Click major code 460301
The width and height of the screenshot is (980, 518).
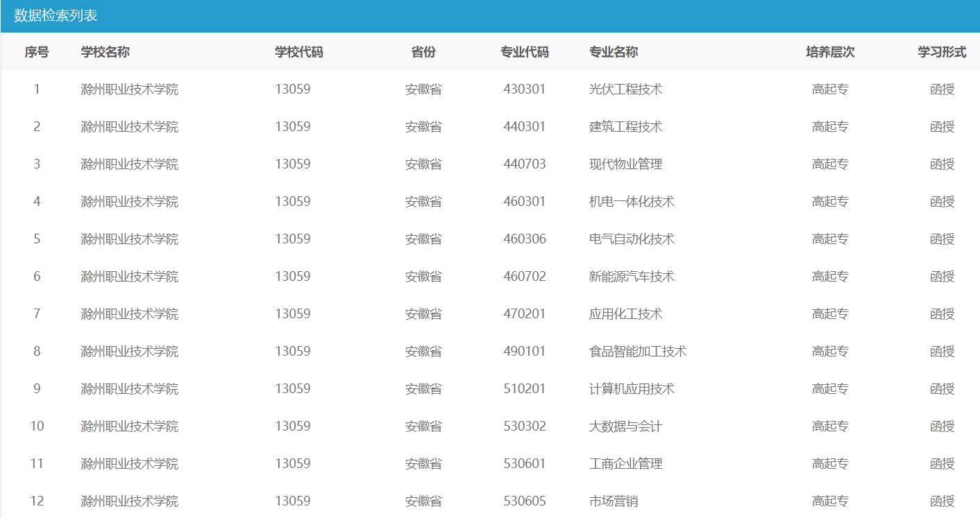tap(525, 202)
